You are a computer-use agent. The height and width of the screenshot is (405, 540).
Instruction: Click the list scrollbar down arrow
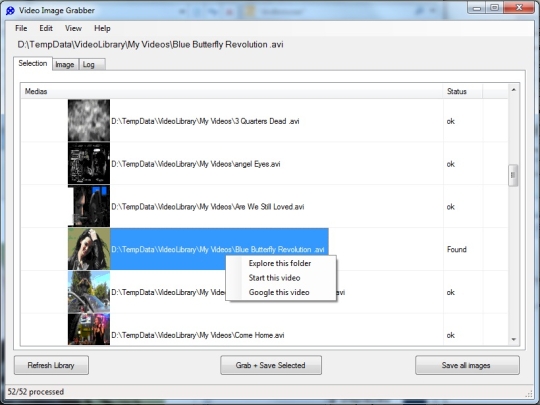point(513,339)
